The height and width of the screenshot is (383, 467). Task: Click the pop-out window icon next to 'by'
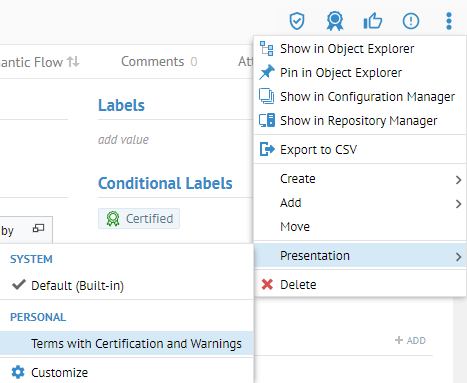[38, 228]
